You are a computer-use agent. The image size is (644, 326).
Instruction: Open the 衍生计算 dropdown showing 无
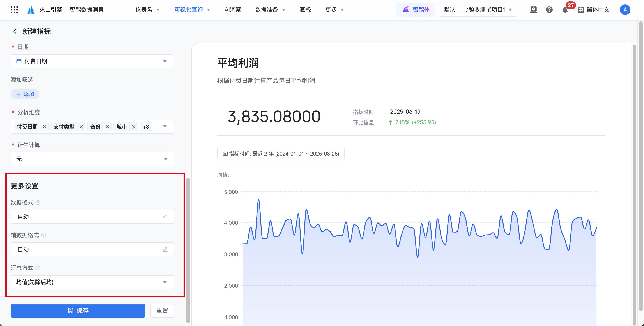[92, 159]
